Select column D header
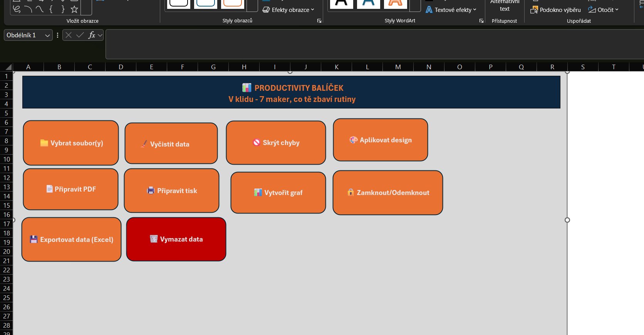644x335 pixels. [x=121, y=67]
